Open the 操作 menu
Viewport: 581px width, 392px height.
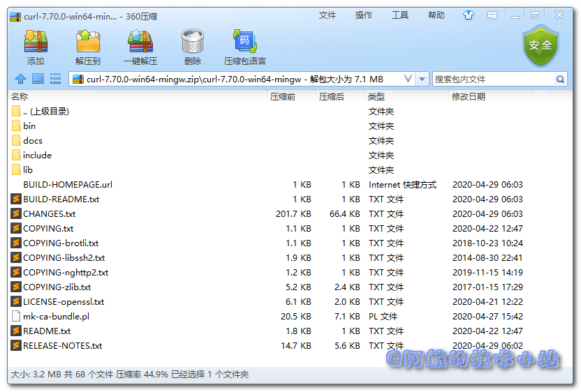point(364,15)
